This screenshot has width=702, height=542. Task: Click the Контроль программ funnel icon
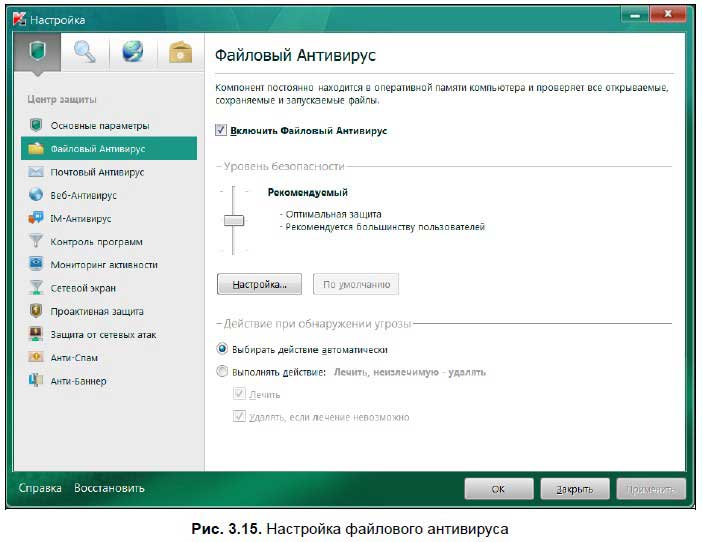(36, 241)
